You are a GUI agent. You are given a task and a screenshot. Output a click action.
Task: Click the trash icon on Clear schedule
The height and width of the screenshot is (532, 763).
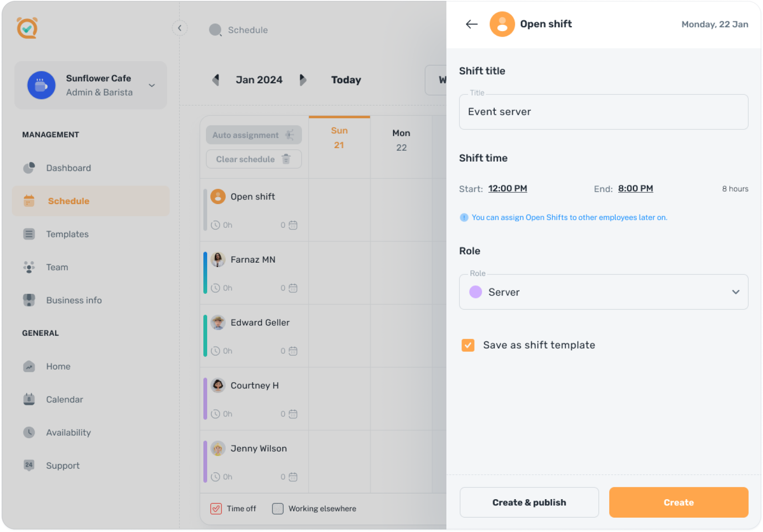click(286, 159)
